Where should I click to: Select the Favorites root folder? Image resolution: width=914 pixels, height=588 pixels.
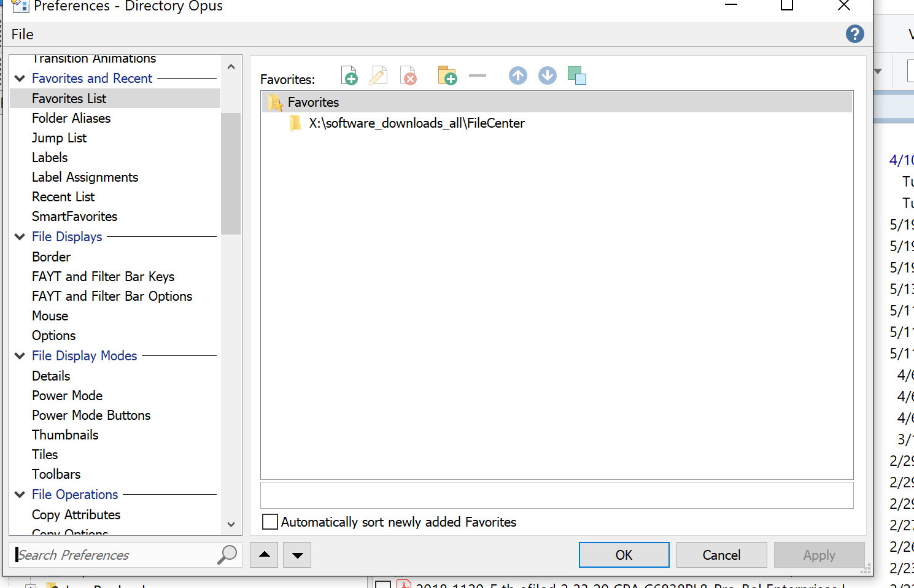[x=557, y=102]
